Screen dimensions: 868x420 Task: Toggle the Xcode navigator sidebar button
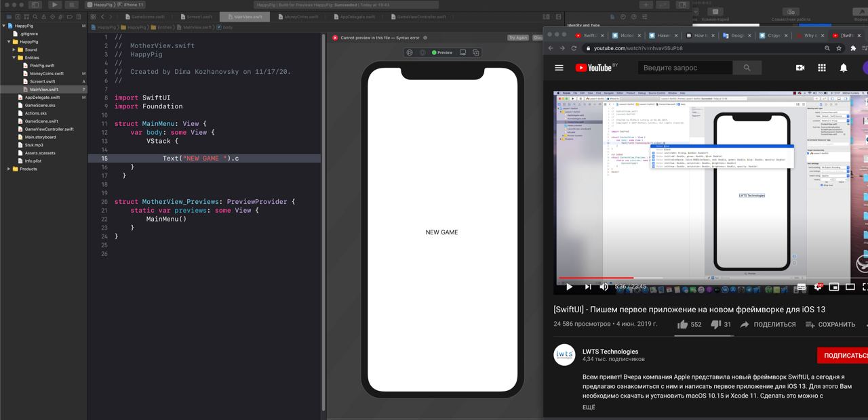pos(35,5)
